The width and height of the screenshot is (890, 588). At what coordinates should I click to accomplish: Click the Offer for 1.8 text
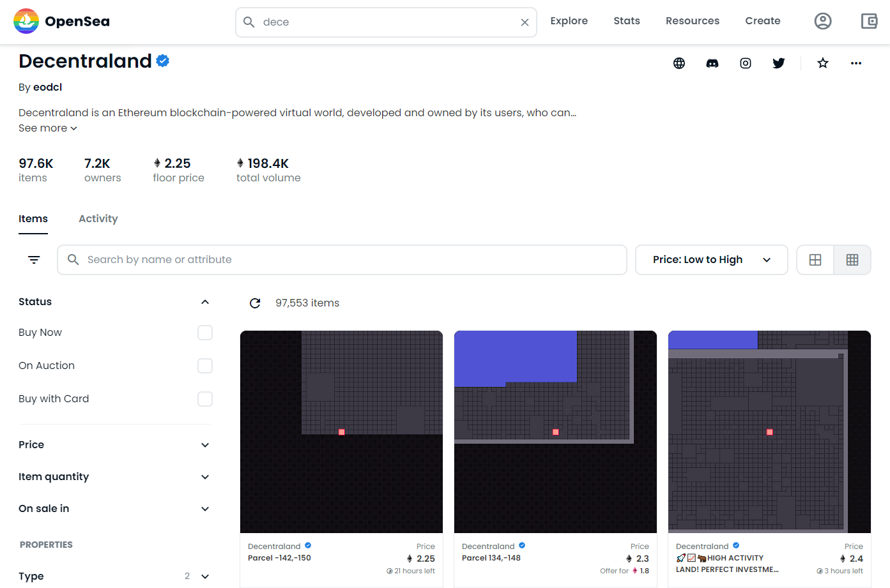[x=624, y=571]
